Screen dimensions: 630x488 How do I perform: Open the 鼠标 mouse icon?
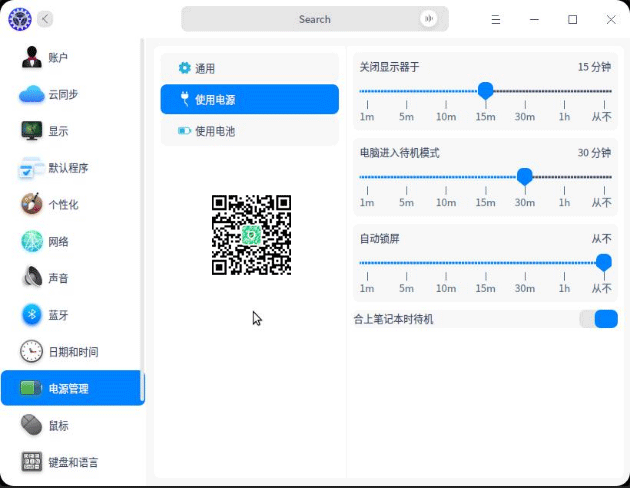point(31,425)
